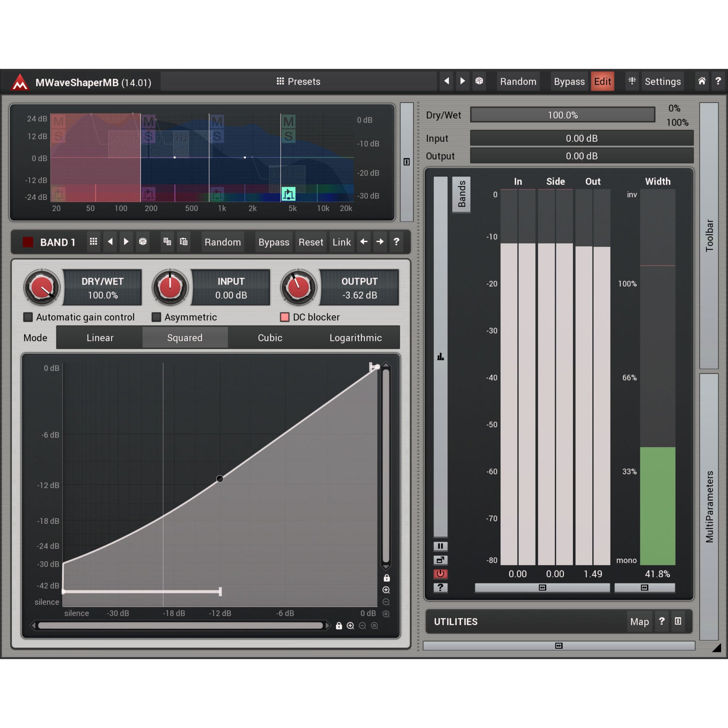The height and width of the screenshot is (728, 728).
Task: Click the black curve point on shaping graph
Action: click(220, 479)
